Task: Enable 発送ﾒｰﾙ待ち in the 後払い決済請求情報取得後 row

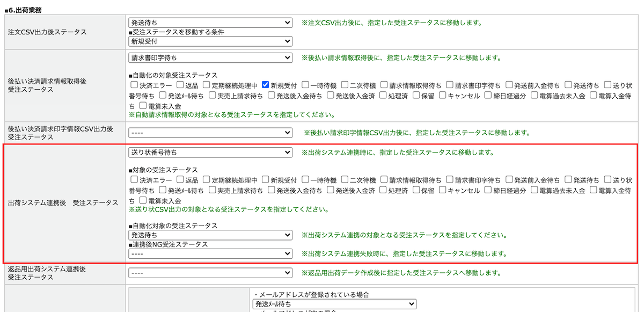Action: 163,96
